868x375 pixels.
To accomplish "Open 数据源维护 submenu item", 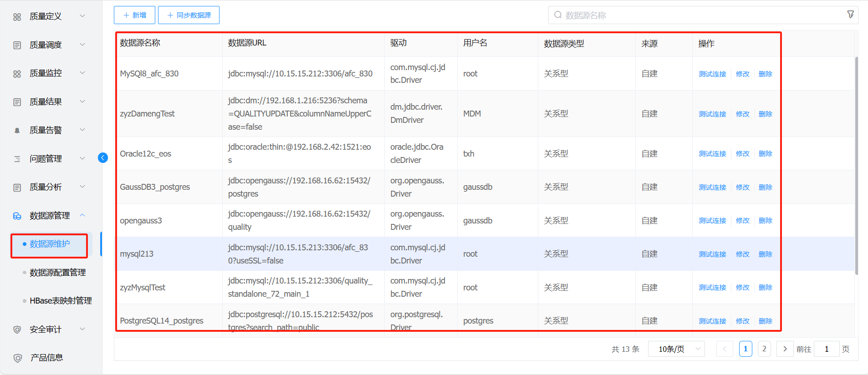I will click(50, 244).
